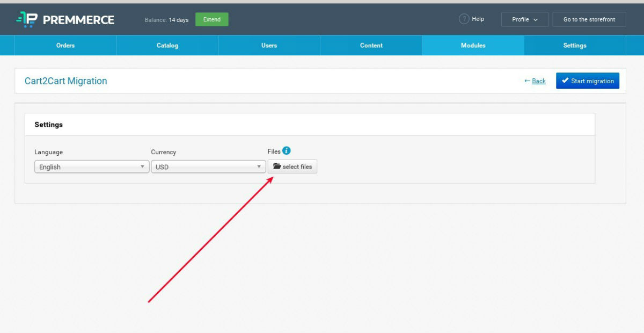Start the migration

pos(588,81)
